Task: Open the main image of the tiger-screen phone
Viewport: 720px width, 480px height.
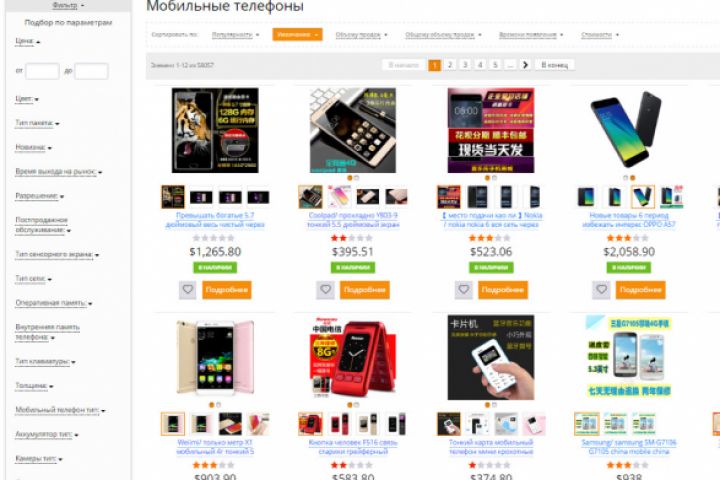Action: 215,130
